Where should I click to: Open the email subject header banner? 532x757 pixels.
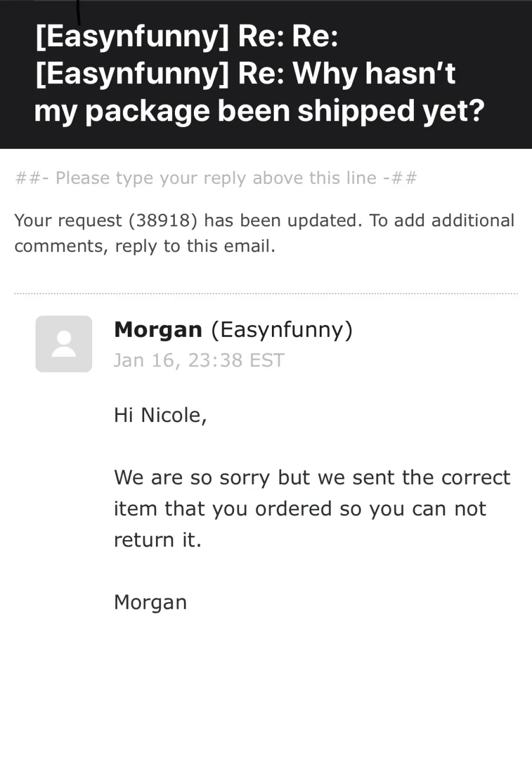coord(266,74)
